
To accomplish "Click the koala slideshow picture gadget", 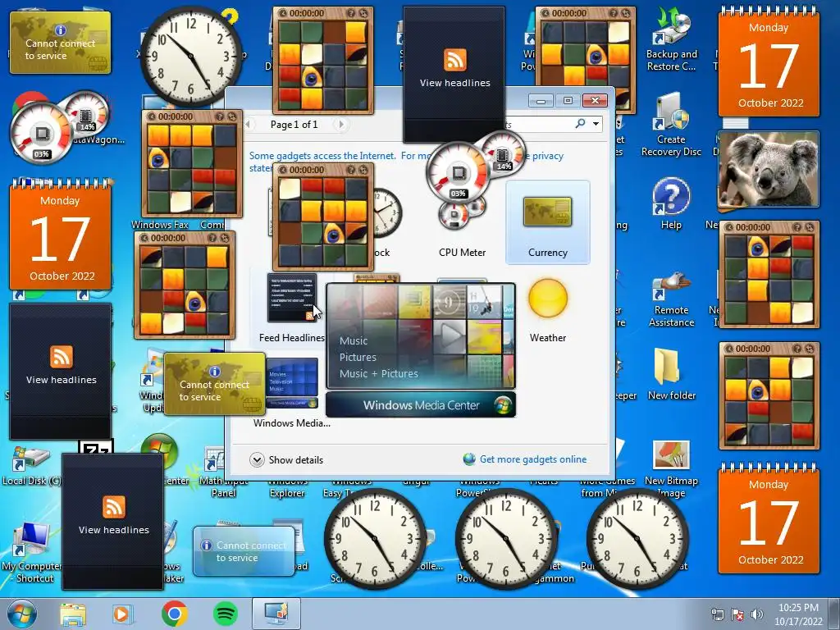I will (x=769, y=169).
